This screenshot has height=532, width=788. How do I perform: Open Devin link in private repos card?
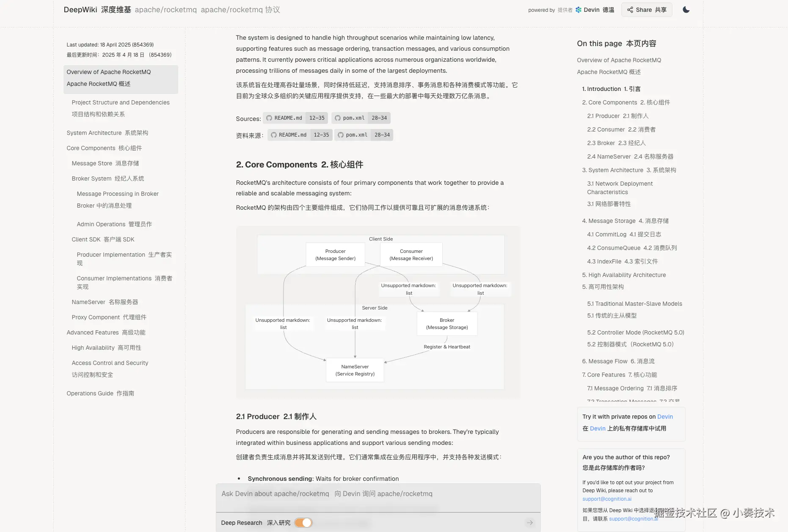(x=665, y=417)
